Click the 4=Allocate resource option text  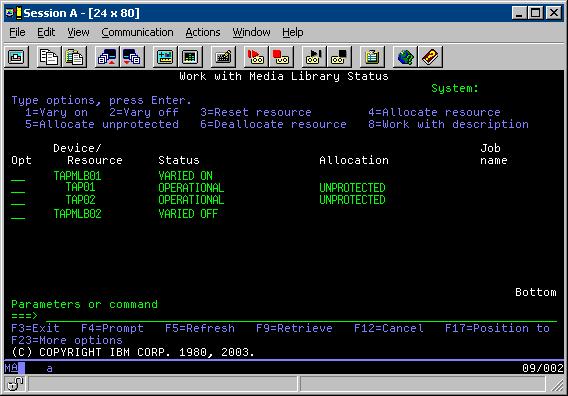tap(434, 112)
